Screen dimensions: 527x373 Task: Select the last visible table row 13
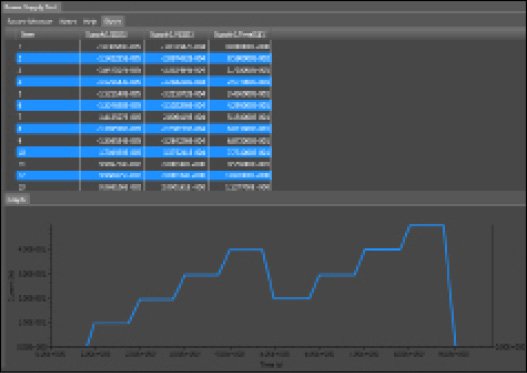(x=144, y=187)
